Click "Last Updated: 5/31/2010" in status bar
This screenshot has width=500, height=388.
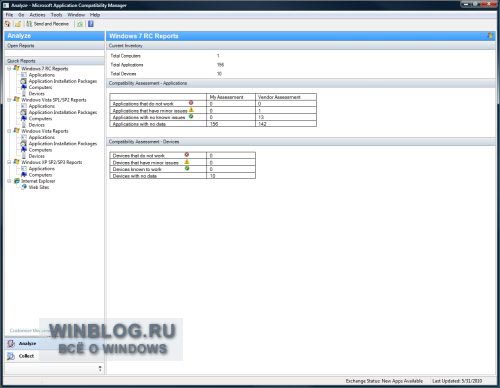click(457, 381)
